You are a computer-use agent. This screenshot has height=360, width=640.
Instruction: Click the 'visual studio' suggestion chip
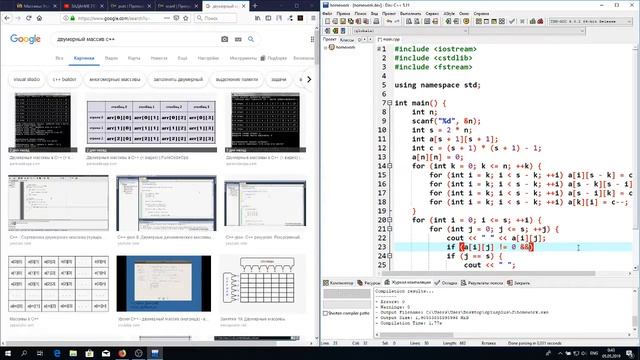27,79
